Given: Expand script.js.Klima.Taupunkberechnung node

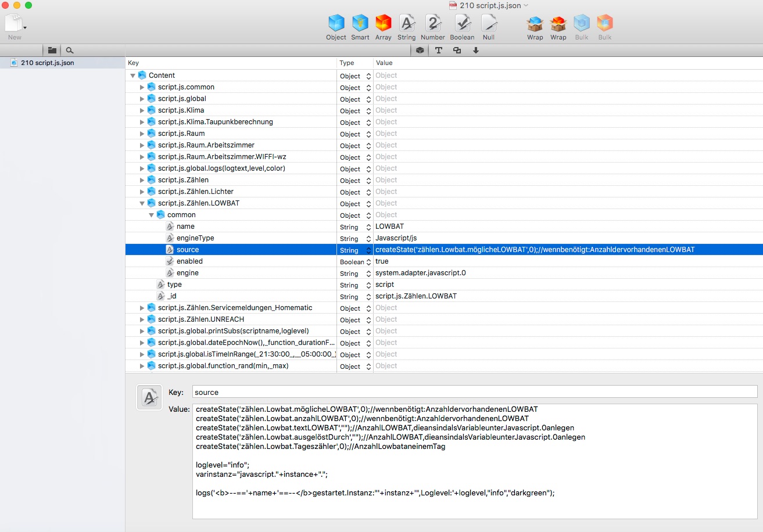Looking at the screenshot, I should coord(142,122).
